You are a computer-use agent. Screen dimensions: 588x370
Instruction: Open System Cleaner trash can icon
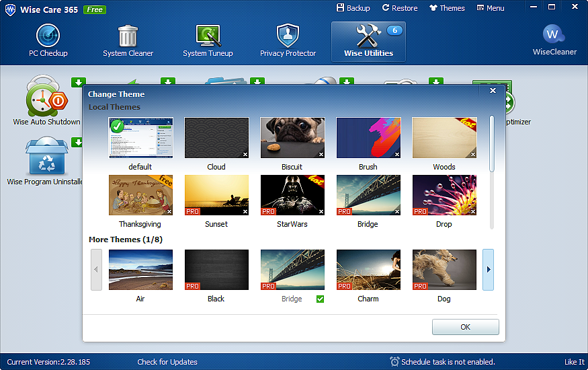(x=128, y=36)
